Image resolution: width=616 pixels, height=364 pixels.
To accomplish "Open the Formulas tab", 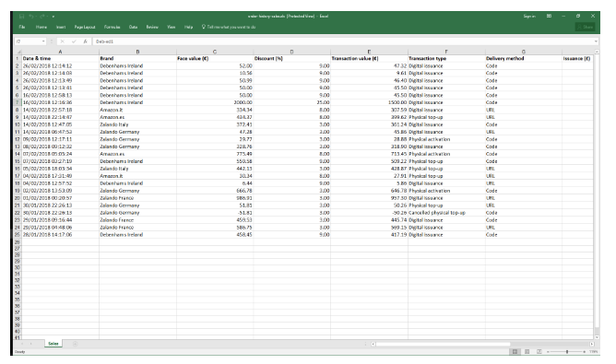I will (112, 27).
